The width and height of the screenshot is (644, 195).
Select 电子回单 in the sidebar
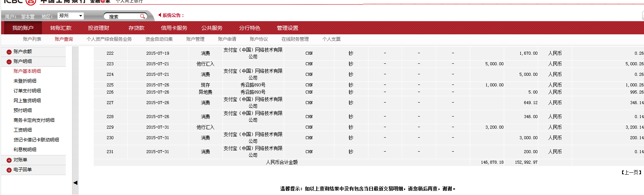(23, 170)
